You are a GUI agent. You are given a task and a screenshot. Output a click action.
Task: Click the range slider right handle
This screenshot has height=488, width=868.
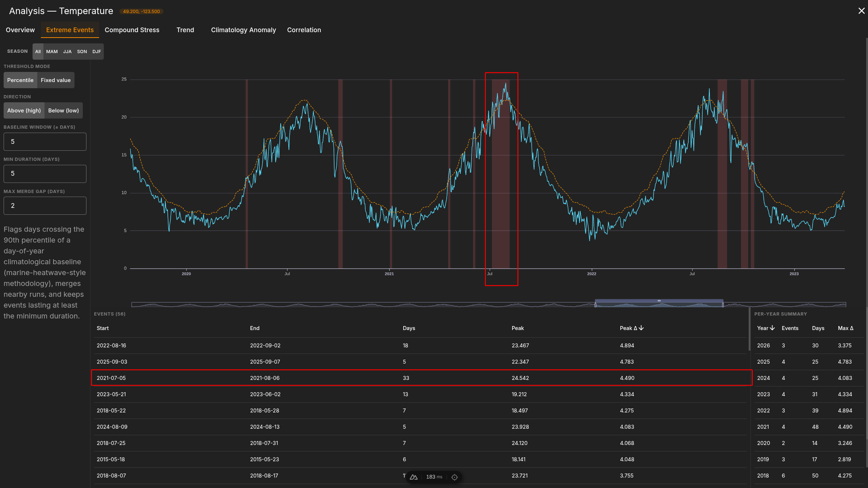[723, 305]
